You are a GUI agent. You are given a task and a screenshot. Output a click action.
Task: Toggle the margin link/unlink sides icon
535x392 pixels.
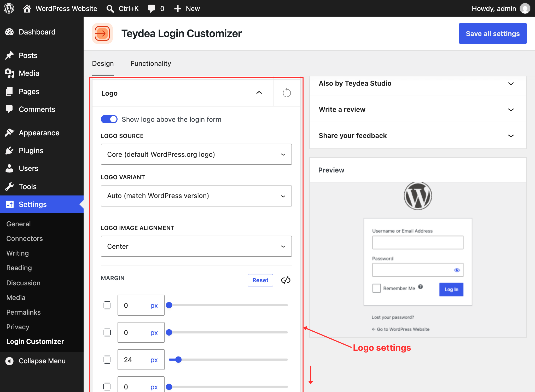coord(286,280)
